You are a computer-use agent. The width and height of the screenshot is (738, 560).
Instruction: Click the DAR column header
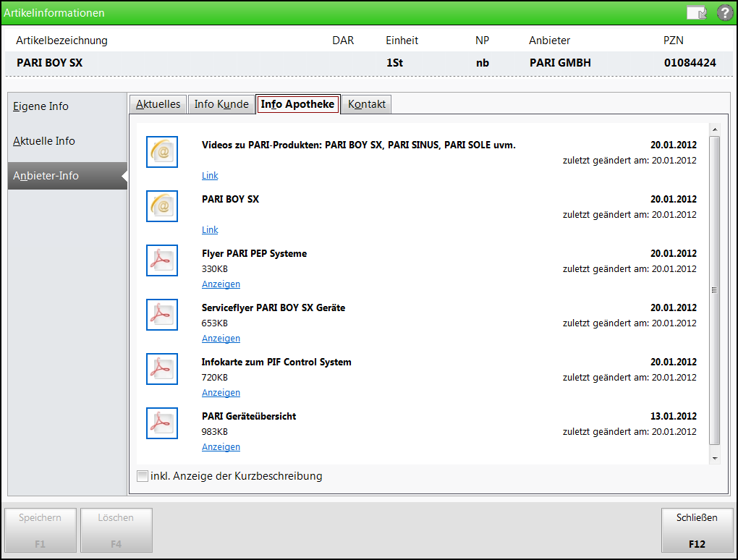point(343,41)
